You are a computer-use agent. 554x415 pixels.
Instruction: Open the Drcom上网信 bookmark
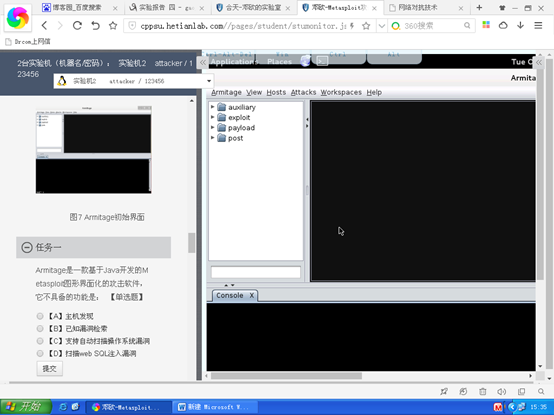click(28, 42)
